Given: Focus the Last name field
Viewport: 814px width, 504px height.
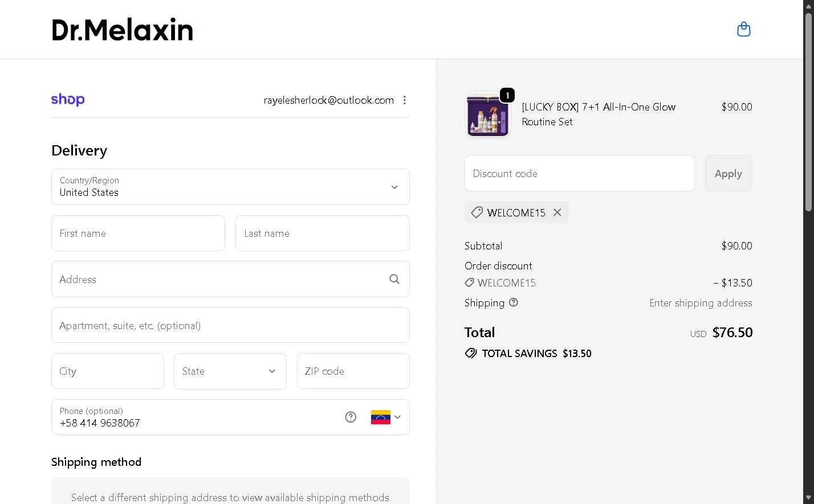Looking at the screenshot, I should point(323,233).
